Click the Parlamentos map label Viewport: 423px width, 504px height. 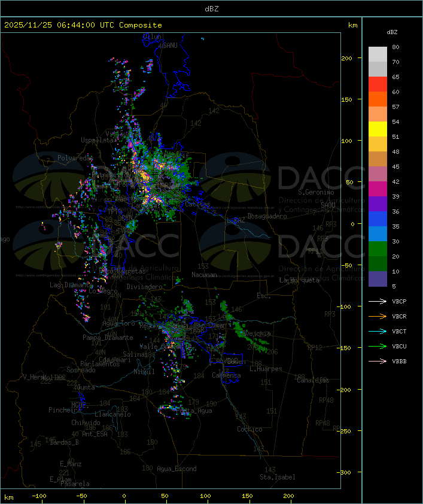tap(100, 364)
